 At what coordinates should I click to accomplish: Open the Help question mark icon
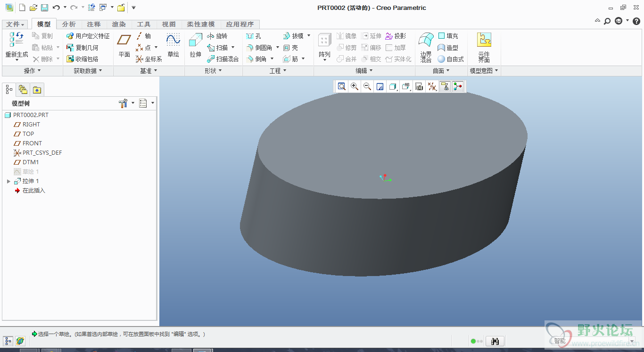click(636, 21)
